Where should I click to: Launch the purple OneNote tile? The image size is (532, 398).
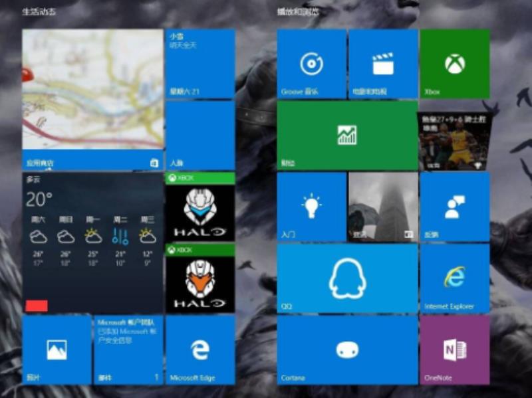[455, 350]
